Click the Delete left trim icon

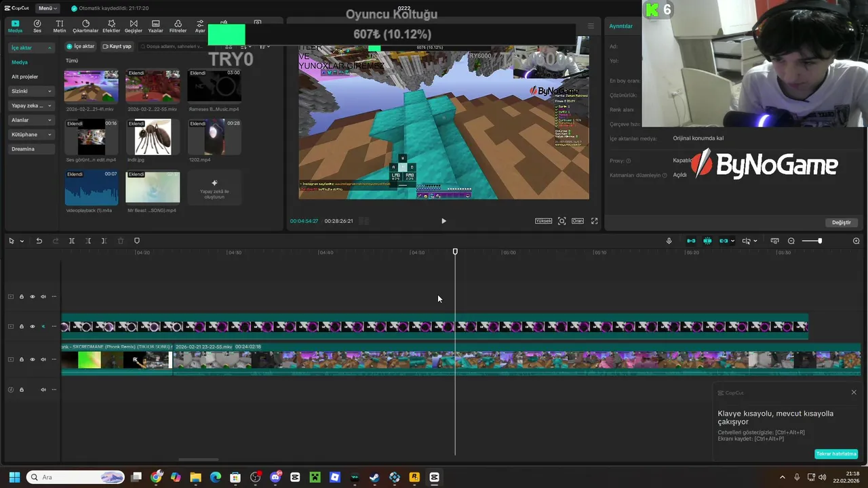88,241
